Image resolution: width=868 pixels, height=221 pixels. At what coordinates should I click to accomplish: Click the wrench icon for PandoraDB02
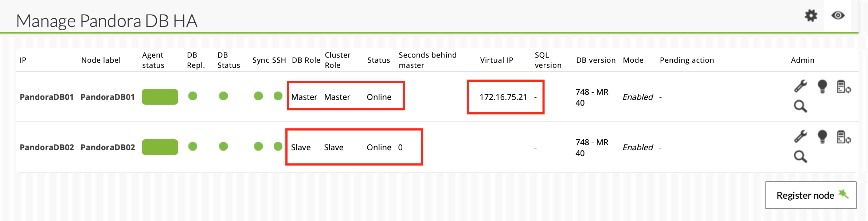pos(801,137)
